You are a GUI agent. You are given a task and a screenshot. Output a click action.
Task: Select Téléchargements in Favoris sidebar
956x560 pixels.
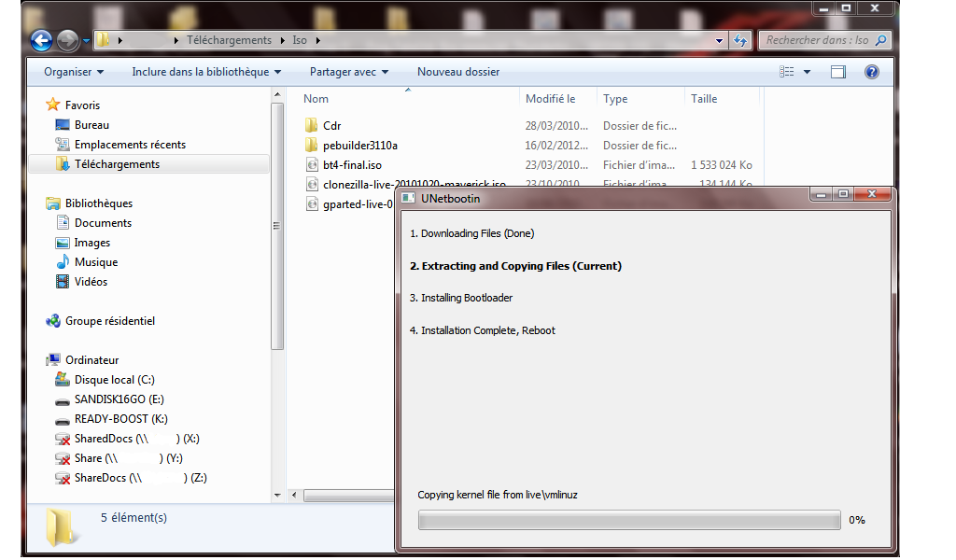(x=117, y=164)
